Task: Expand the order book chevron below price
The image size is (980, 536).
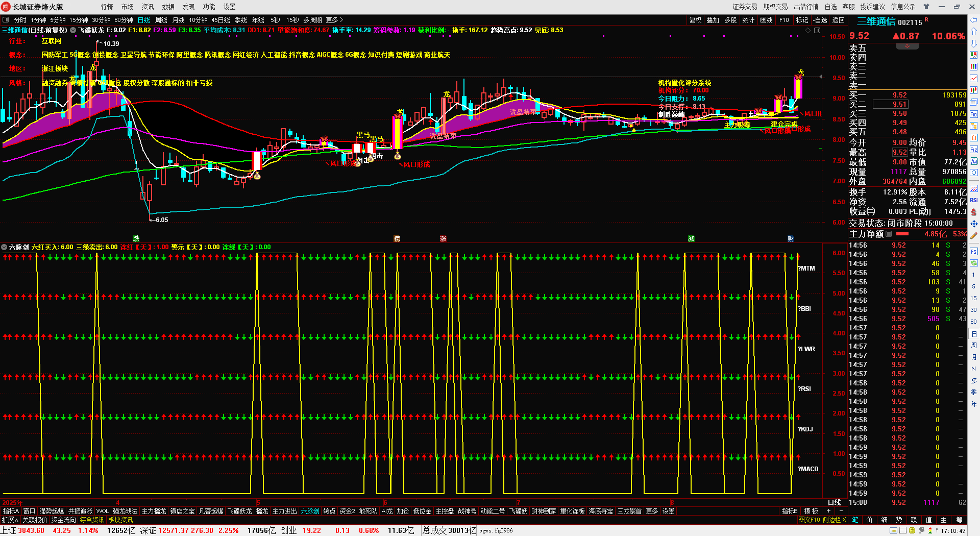Action: 907,46
